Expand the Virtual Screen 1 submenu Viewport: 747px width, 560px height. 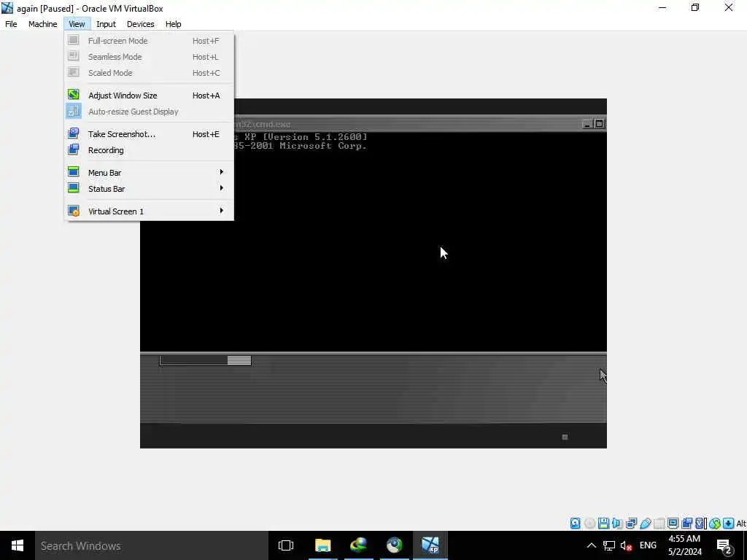tap(149, 211)
